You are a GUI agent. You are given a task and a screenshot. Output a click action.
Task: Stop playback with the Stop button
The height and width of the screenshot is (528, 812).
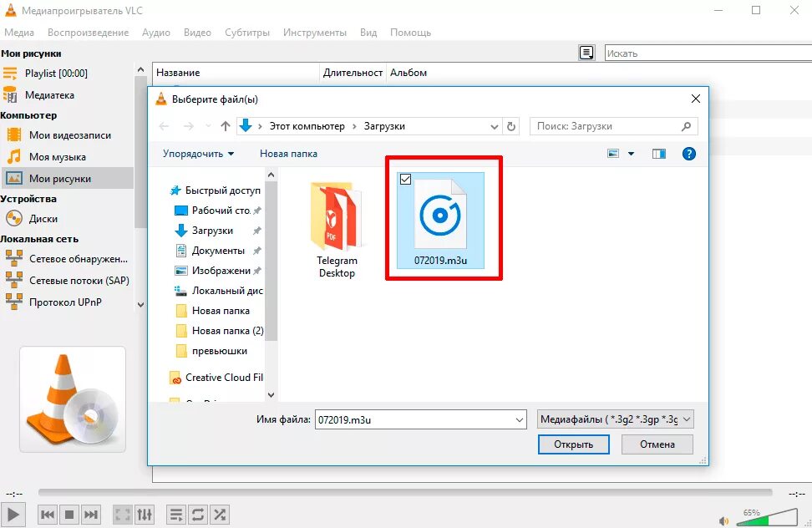point(69,515)
